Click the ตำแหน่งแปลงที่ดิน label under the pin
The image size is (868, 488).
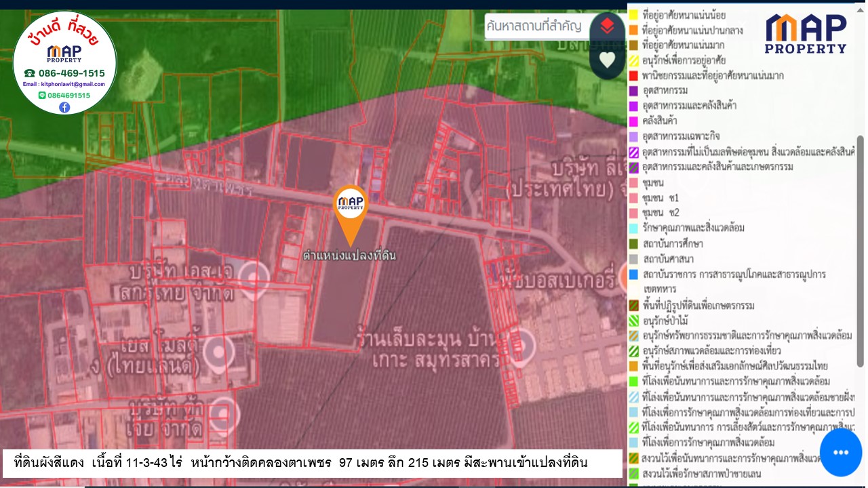(349, 256)
